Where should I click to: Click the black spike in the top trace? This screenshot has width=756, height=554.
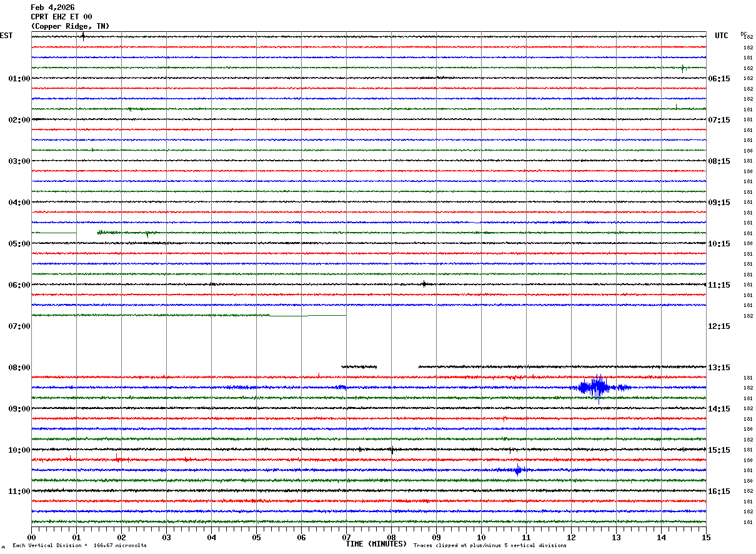(82, 36)
